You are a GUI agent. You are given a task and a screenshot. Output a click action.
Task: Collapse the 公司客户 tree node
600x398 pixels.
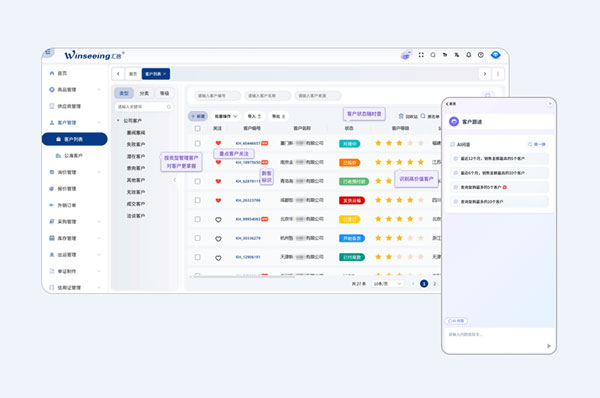coord(118,121)
